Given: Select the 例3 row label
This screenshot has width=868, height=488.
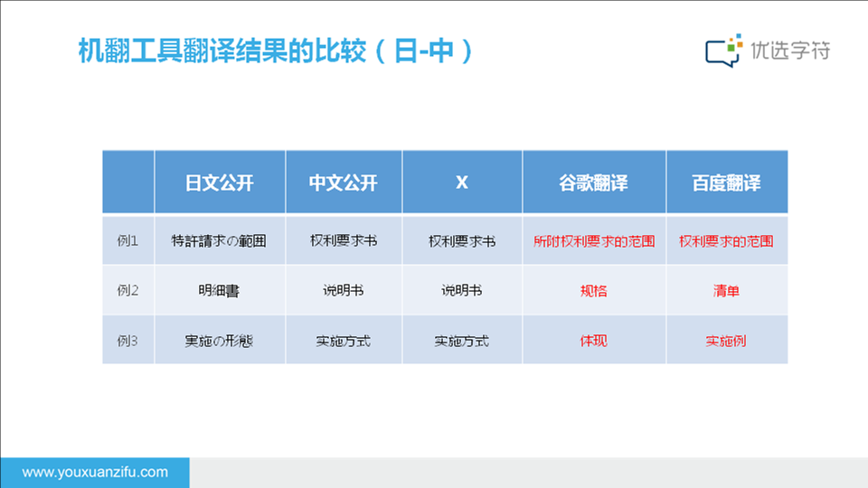Looking at the screenshot, I should coord(128,341).
